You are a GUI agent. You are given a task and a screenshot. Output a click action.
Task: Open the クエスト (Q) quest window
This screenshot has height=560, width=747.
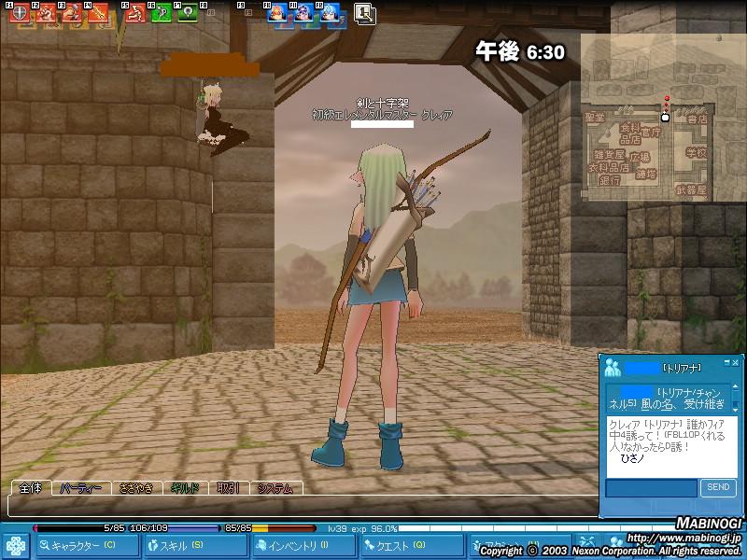pyautogui.click(x=412, y=546)
